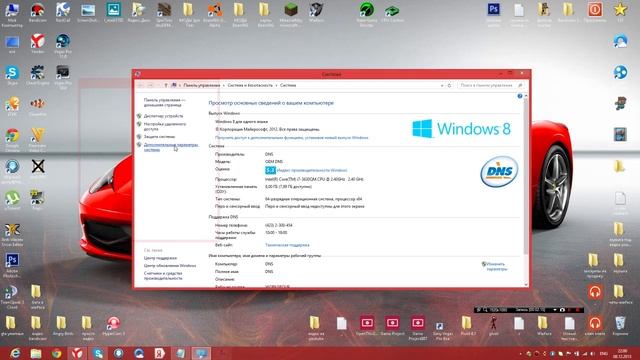This screenshot has height=360, width=640.
Task: Click the blue help question-mark icon
Action: point(520,96)
